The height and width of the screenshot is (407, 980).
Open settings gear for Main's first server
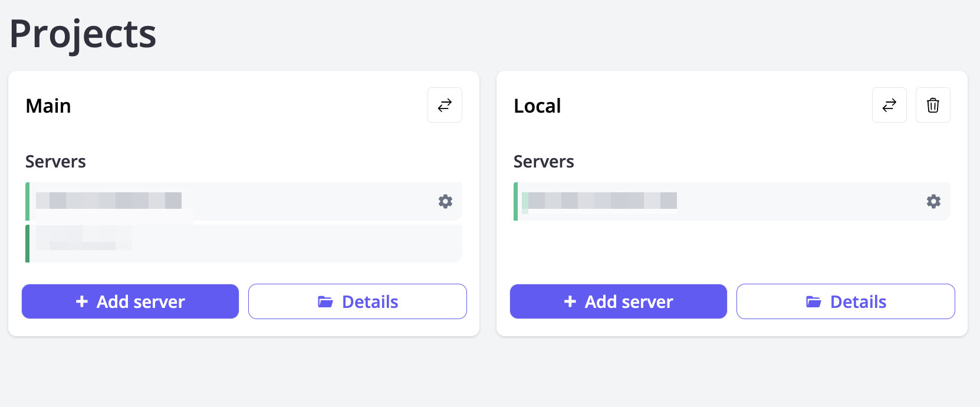click(x=445, y=202)
